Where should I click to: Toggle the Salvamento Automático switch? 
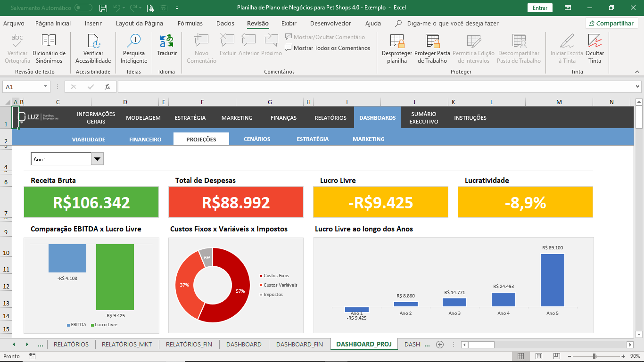coord(83,8)
